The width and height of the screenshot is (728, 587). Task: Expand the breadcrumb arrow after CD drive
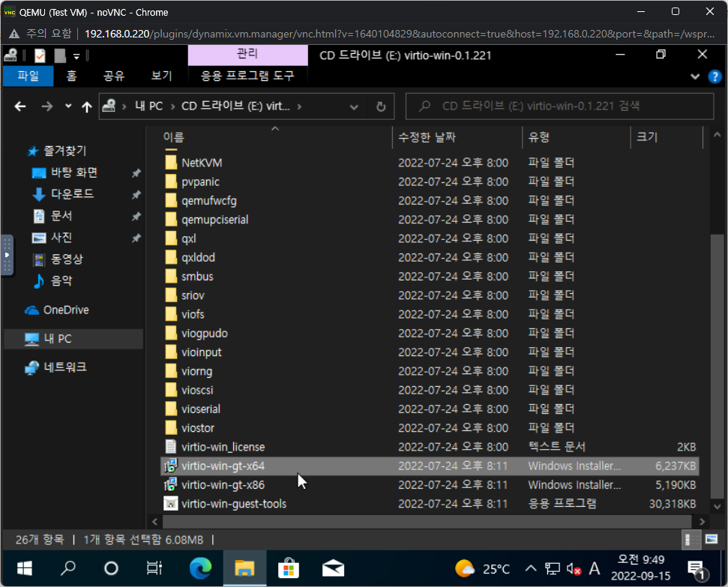(x=299, y=106)
